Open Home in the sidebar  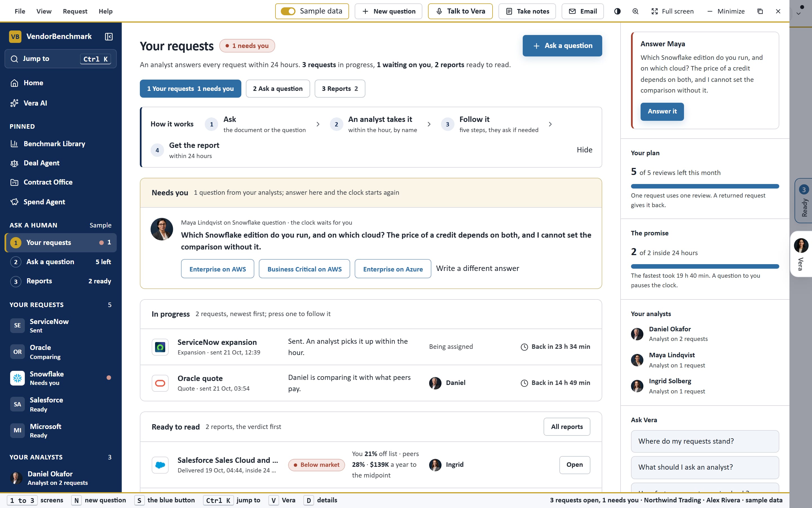pos(61,83)
